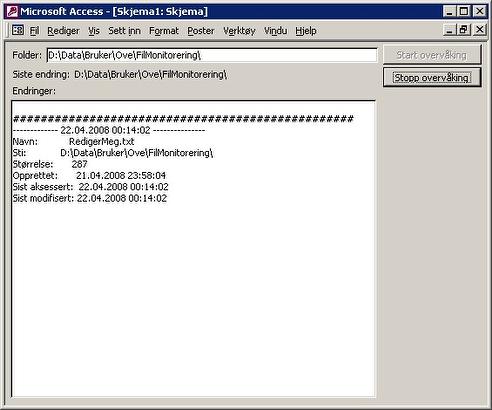The width and height of the screenshot is (492, 410).
Task: Click inside the Endringer log text area
Action: 193,249
